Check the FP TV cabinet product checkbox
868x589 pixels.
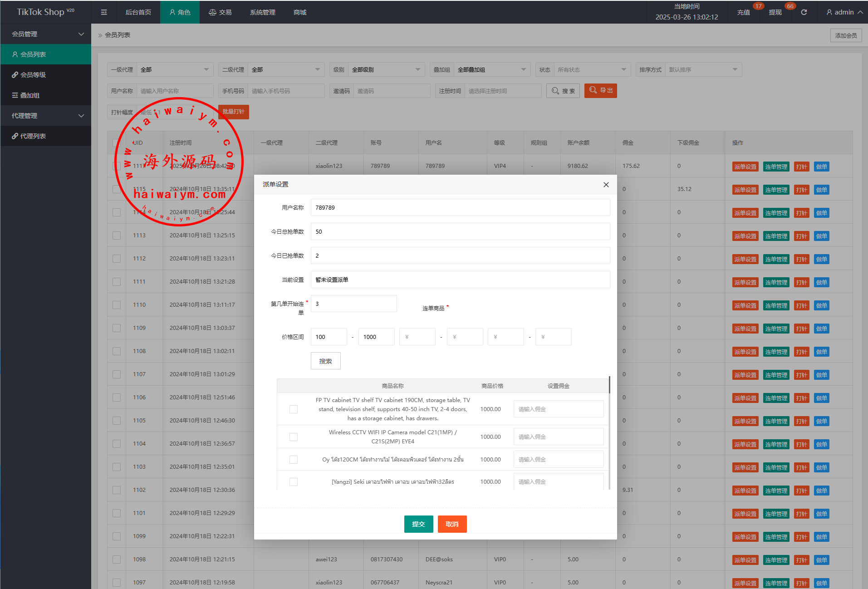click(x=294, y=409)
